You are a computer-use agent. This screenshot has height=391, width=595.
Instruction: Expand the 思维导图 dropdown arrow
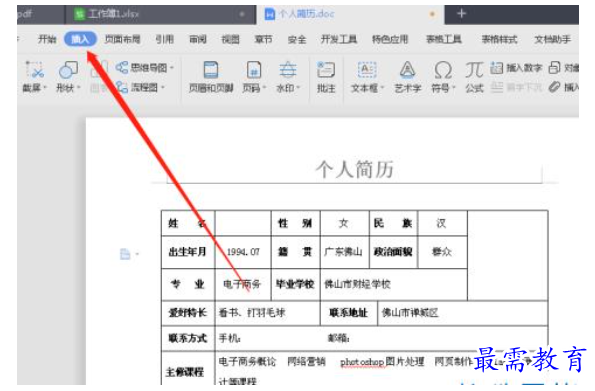click(172, 68)
